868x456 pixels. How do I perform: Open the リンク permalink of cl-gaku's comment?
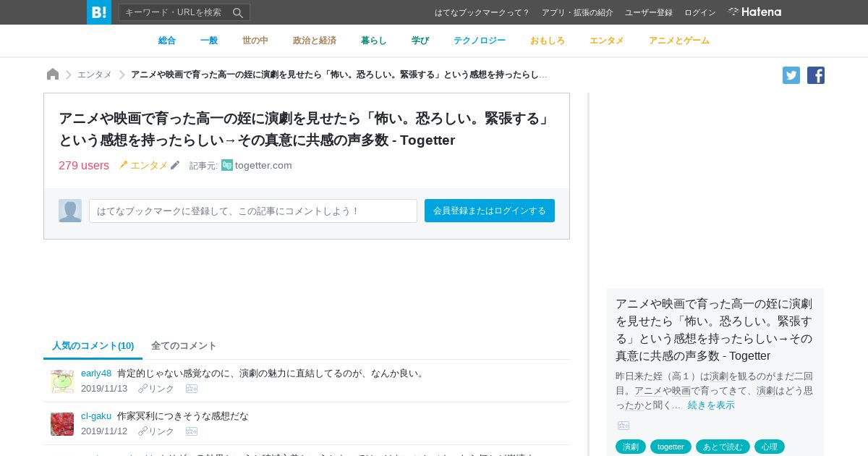click(156, 431)
